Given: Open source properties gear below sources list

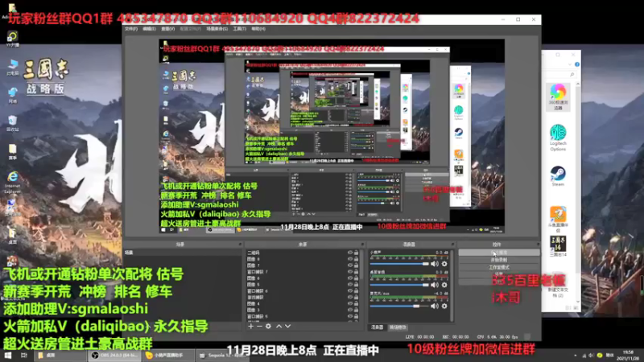Looking at the screenshot, I should click(x=269, y=327).
